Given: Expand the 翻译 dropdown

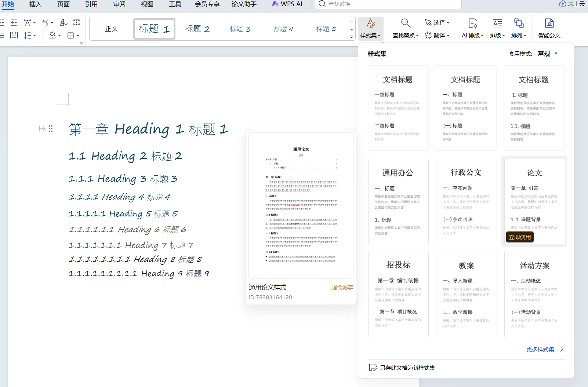Looking at the screenshot, I should (x=448, y=36).
